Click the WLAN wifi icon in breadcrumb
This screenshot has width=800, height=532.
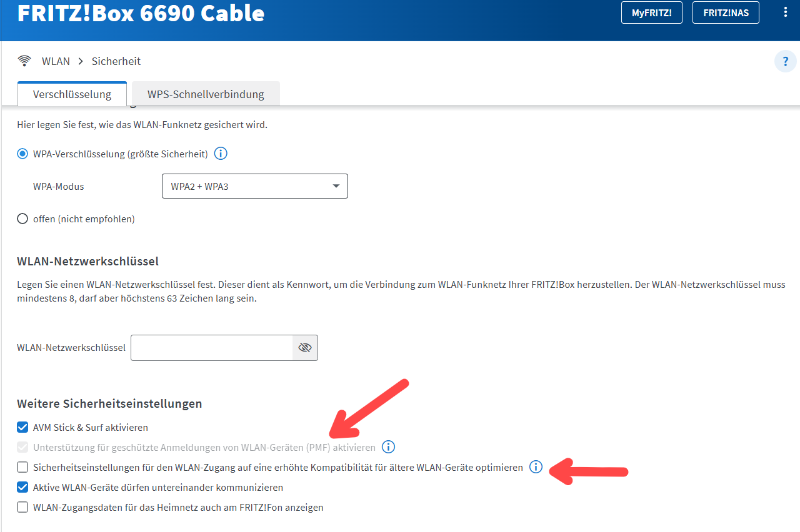pos(24,61)
